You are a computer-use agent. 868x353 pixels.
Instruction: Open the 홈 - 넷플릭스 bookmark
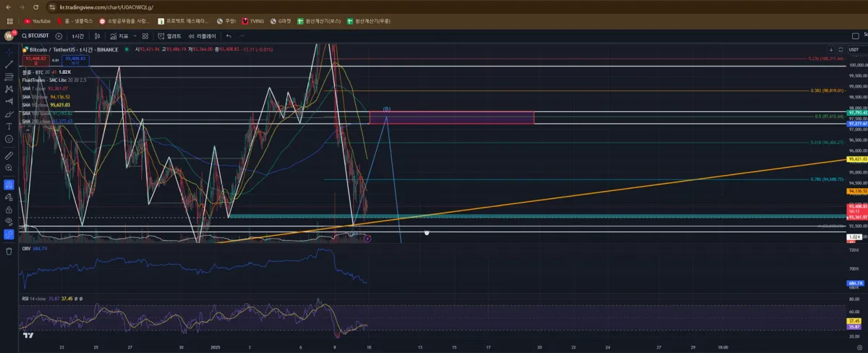coord(75,21)
